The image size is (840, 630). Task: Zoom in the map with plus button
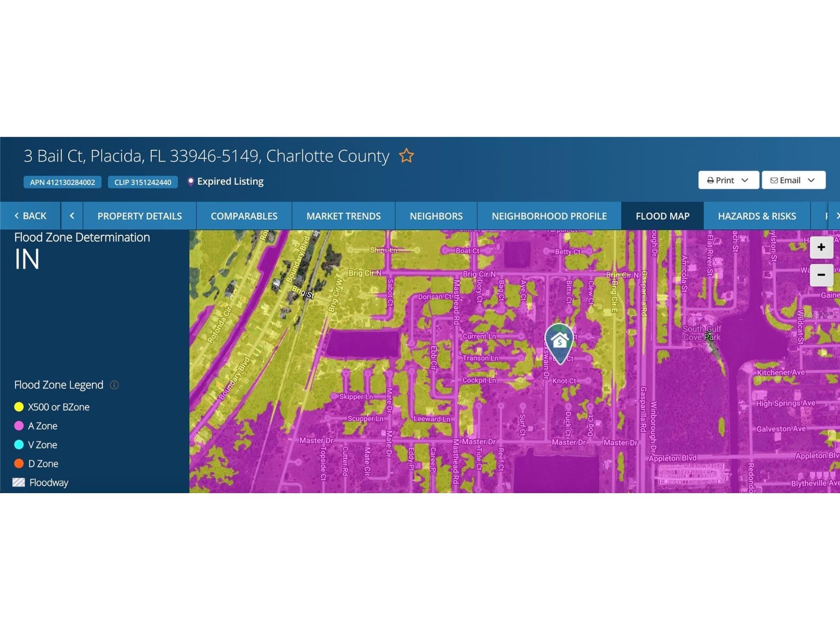(821, 247)
